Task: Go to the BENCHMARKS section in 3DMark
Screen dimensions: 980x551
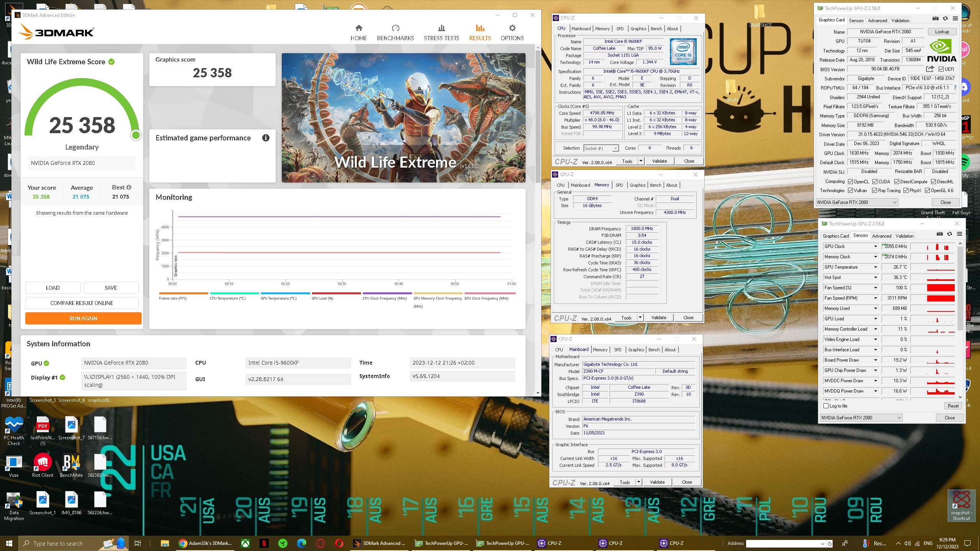Action: (x=395, y=33)
